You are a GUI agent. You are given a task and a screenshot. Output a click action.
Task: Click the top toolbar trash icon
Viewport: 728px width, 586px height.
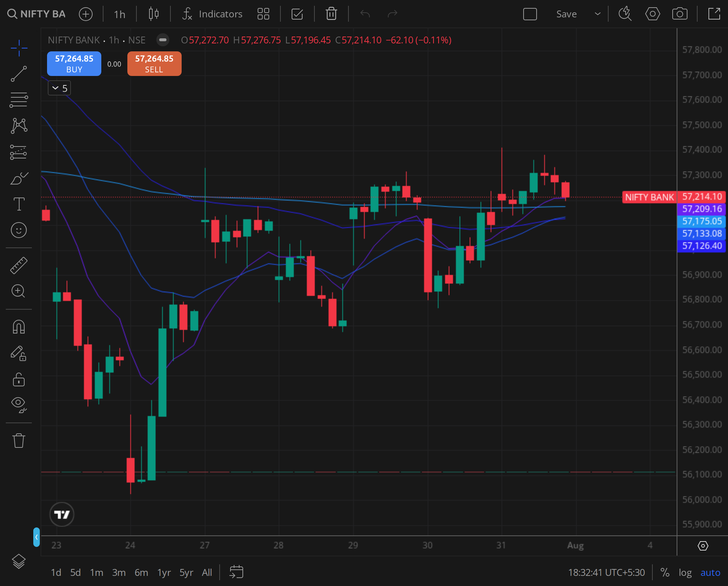[331, 14]
